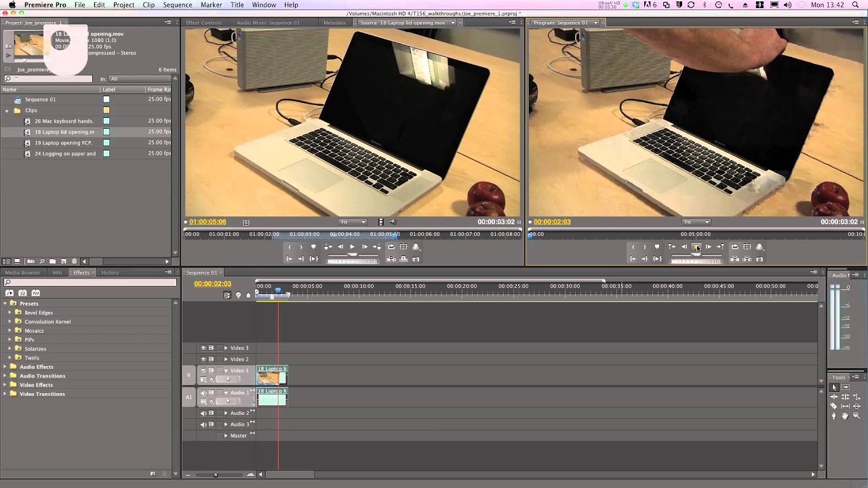The image size is (868, 488).
Task: Click Set Out Point in Source monitor
Action: [301, 247]
